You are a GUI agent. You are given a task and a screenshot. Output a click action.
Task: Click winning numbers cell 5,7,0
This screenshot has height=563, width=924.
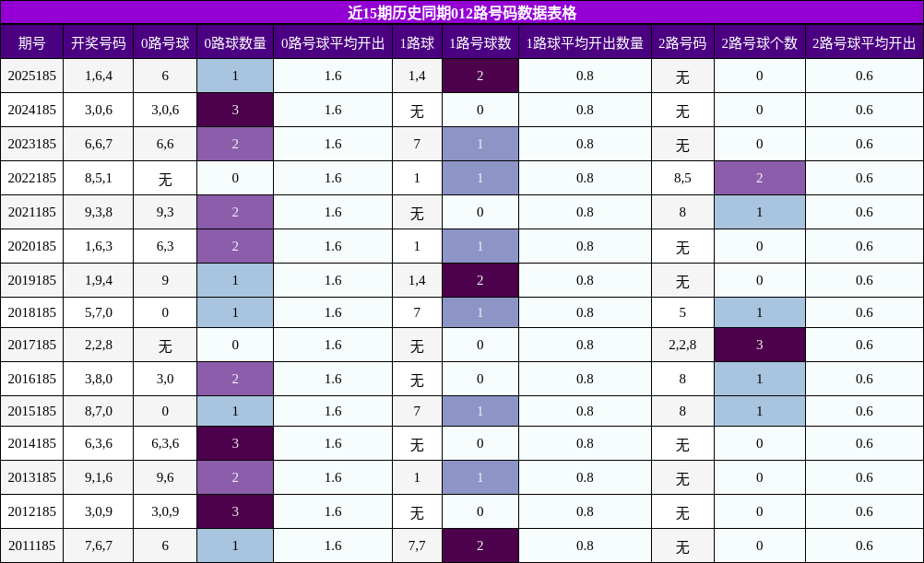point(99,312)
